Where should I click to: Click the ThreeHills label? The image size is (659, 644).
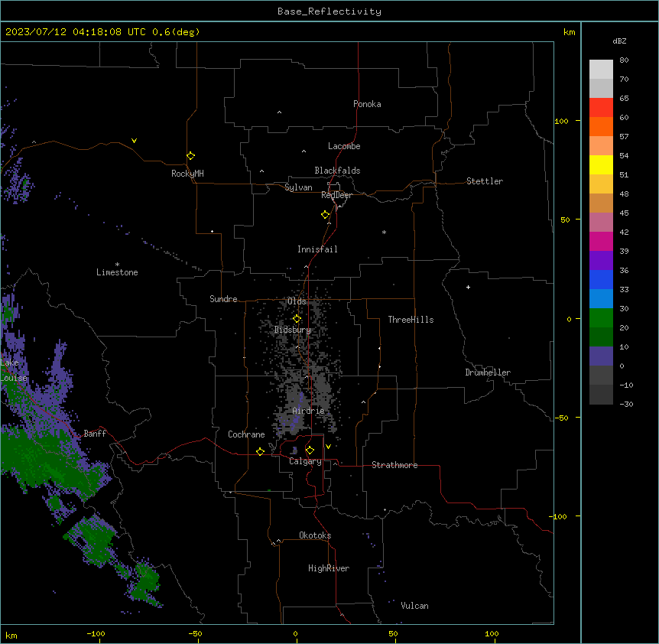[411, 320]
